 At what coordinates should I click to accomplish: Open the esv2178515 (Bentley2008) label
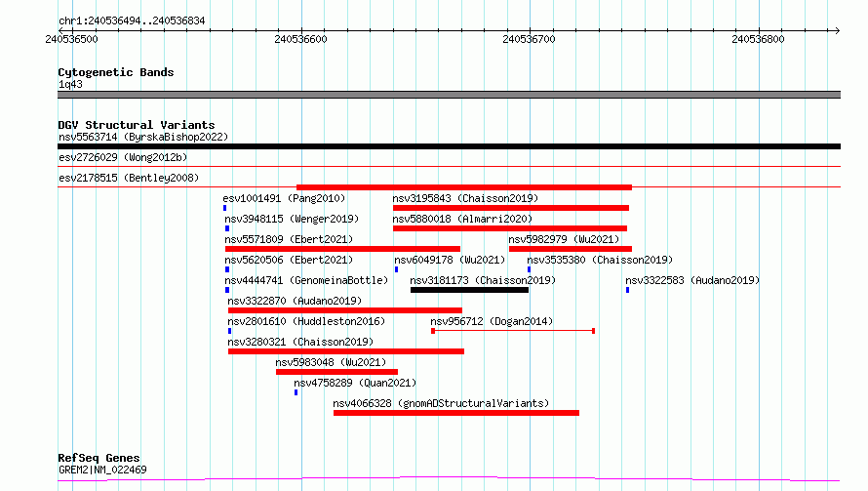click(129, 178)
